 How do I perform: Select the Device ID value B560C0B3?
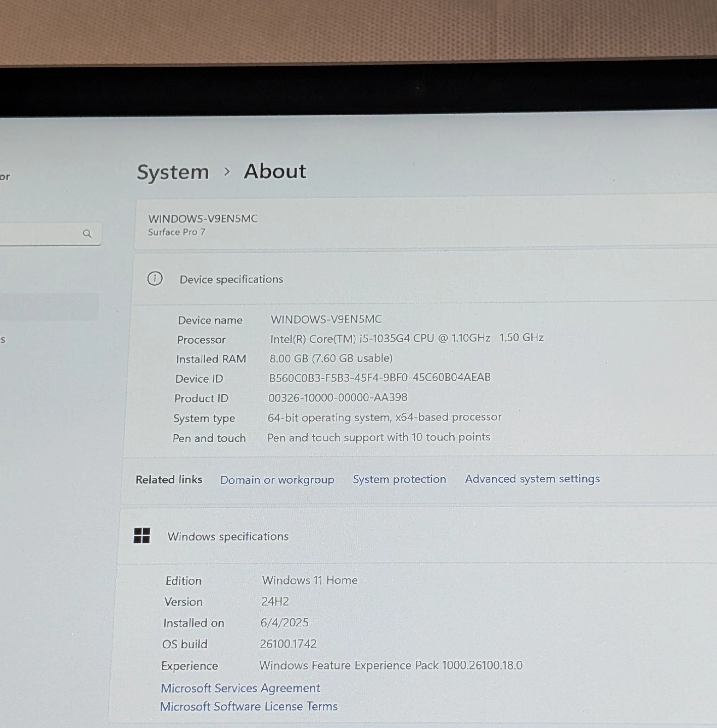[379, 378]
